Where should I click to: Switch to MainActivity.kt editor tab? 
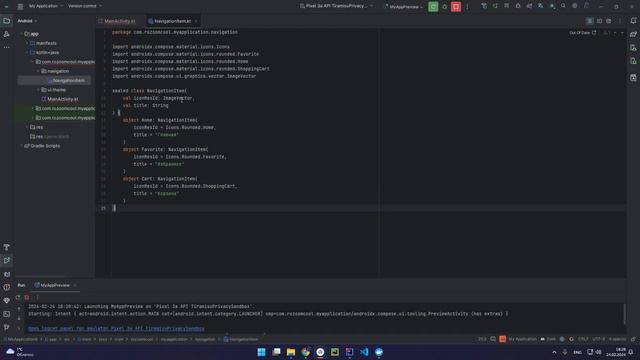pyautogui.click(x=117, y=21)
